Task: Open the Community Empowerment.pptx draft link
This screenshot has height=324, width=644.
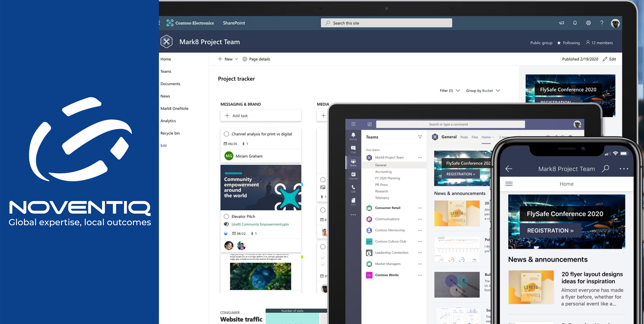Action: 260,224
